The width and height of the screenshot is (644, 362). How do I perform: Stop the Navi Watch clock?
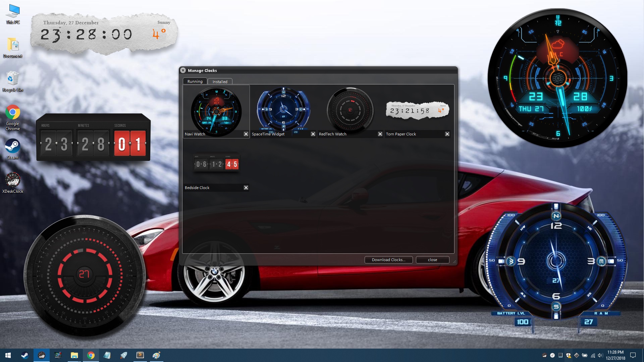(x=246, y=134)
